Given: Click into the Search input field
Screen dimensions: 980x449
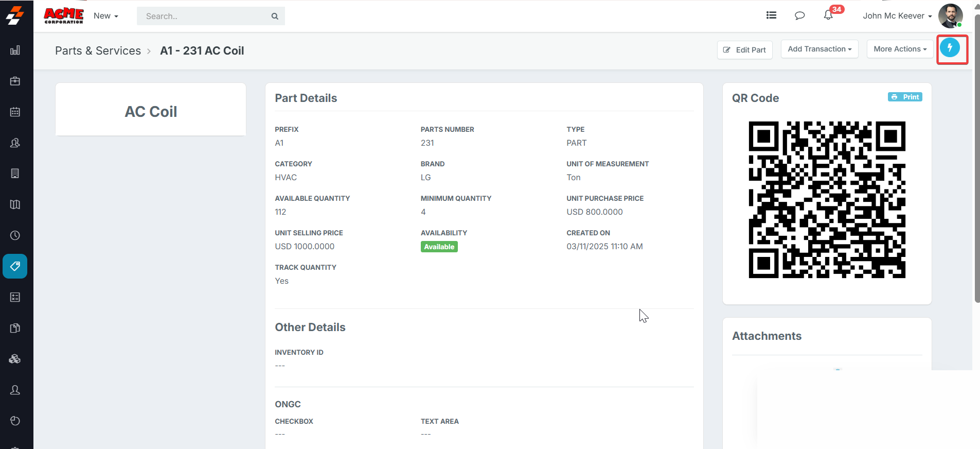Looking at the screenshot, I should [x=206, y=16].
